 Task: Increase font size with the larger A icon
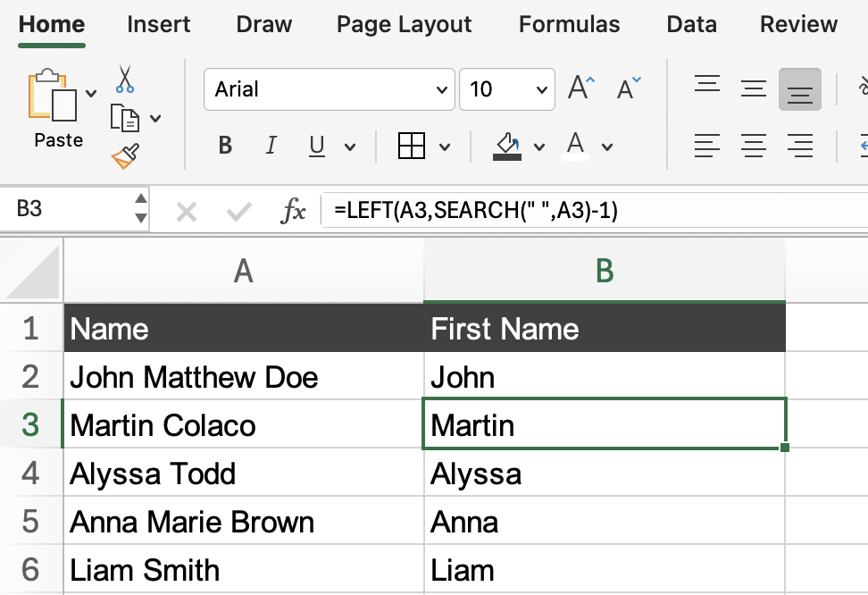[581, 88]
